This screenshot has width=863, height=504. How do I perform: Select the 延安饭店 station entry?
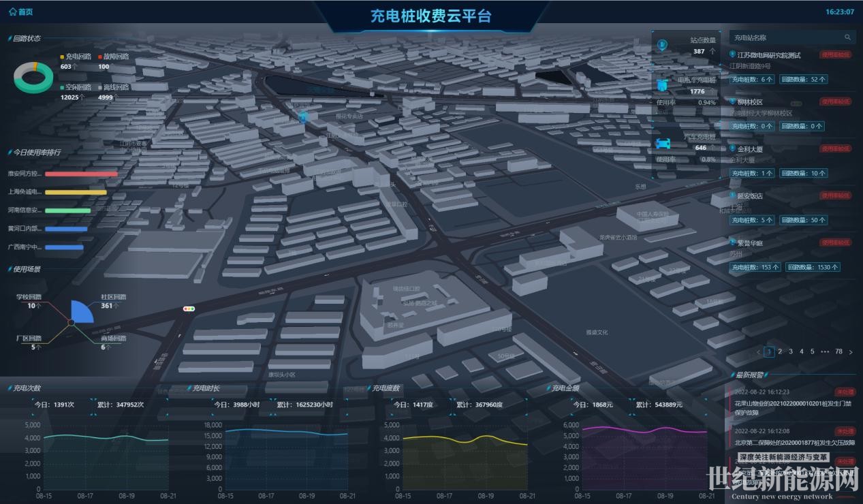click(x=750, y=196)
